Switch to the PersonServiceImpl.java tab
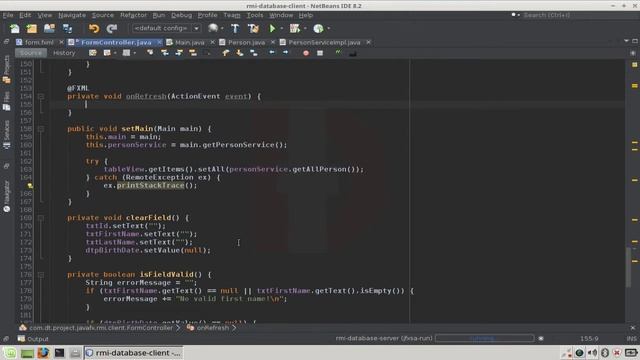The image size is (640, 360). (x=324, y=42)
